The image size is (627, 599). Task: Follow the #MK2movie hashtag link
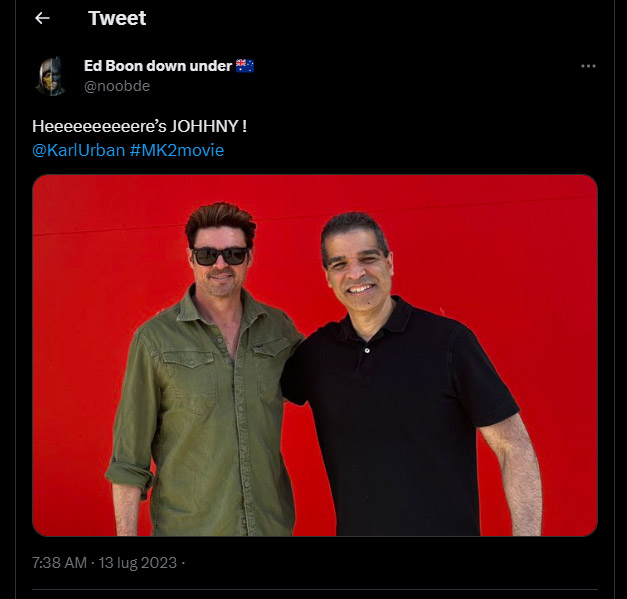[177, 150]
